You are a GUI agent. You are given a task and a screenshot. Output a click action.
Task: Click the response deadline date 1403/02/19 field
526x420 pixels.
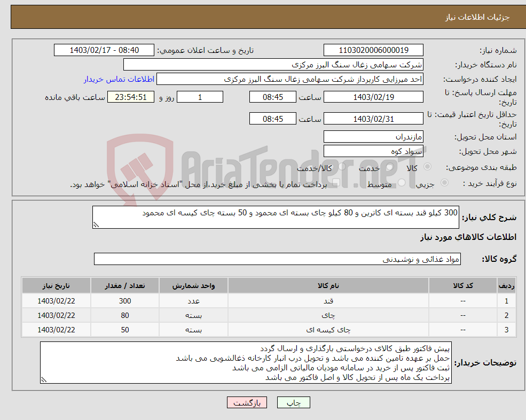pyautogui.click(x=373, y=97)
